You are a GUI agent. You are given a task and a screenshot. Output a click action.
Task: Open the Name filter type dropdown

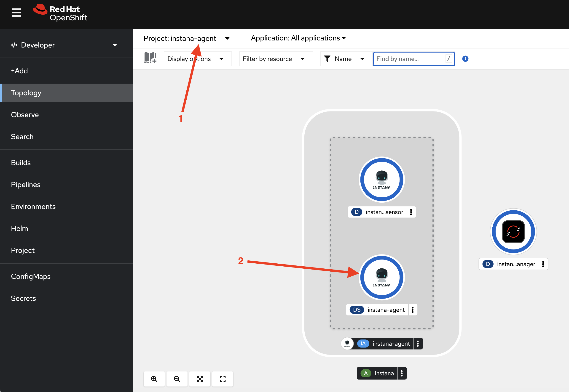346,59
